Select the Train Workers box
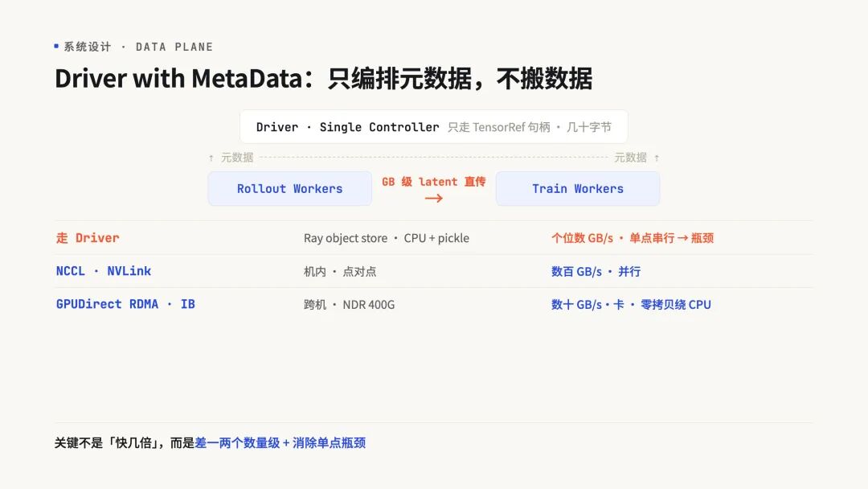 point(577,188)
